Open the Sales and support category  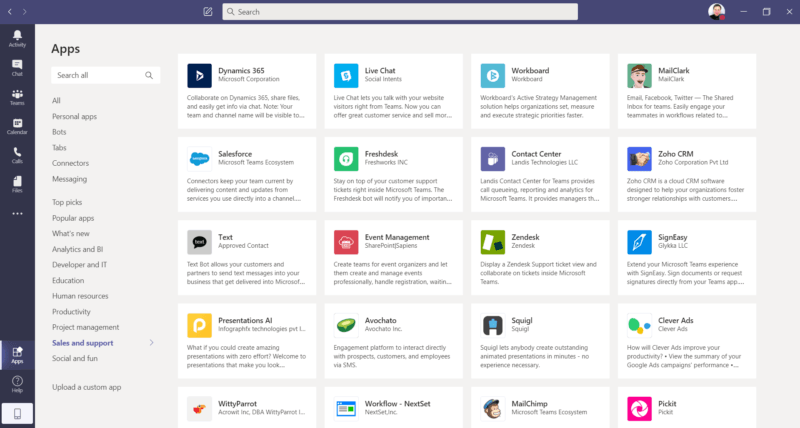pyautogui.click(x=83, y=343)
